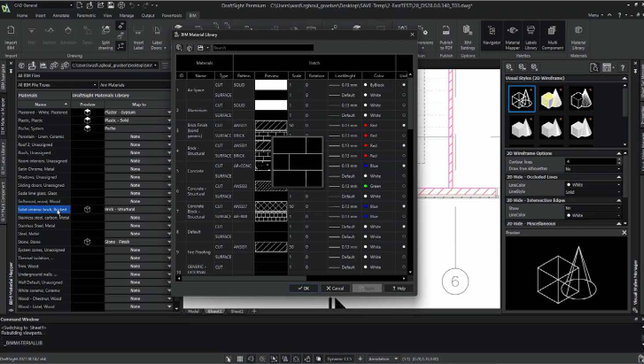
Task: Switch to the Powertools ribbon tab
Action: coord(172,15)
